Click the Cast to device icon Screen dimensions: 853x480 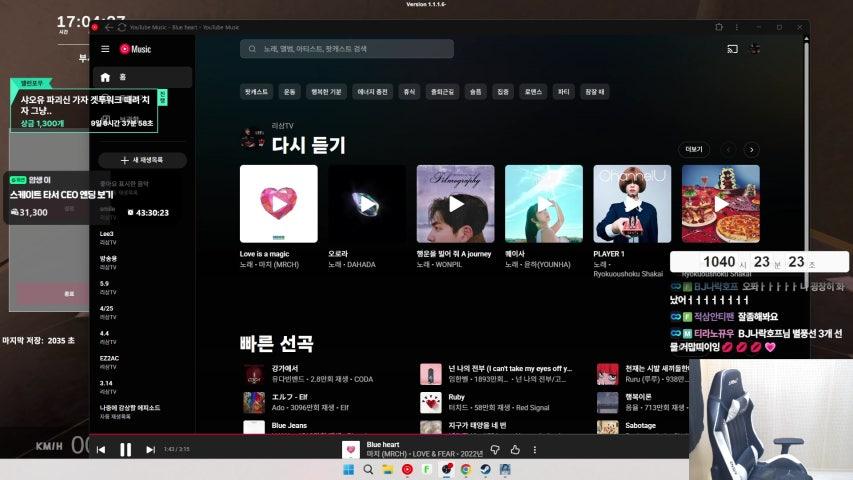[x=732, y=49]
